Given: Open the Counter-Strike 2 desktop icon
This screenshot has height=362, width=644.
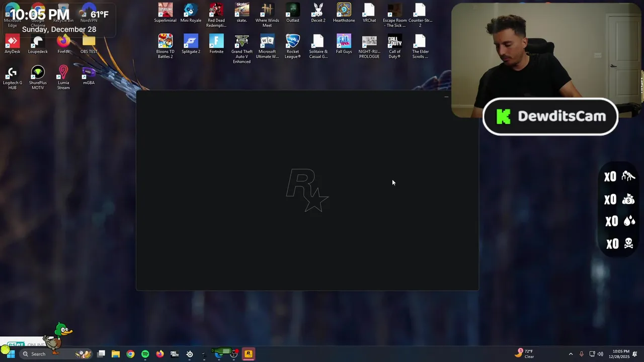Looking at the screenshot, I should point(420,15).
